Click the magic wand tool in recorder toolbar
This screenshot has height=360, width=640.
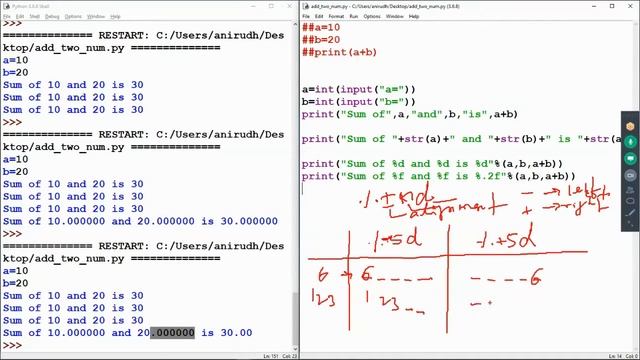tap(631, 224)
